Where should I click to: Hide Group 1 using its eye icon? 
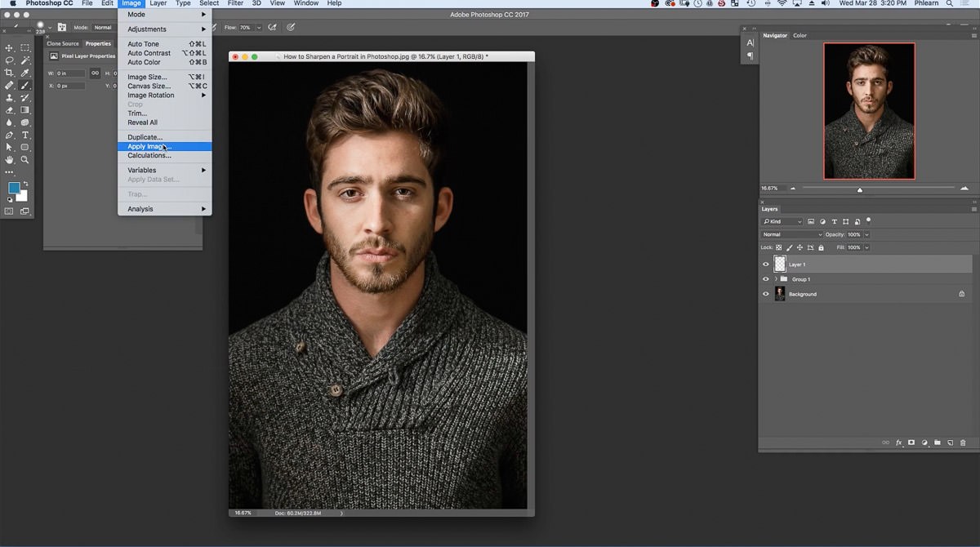[x=766, y=279]
